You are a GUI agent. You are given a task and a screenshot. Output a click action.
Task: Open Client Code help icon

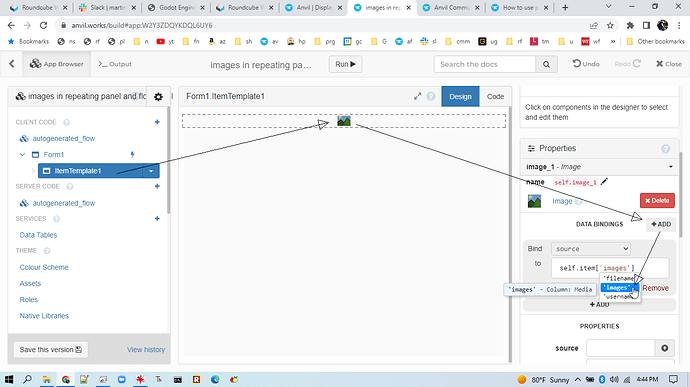66,122
